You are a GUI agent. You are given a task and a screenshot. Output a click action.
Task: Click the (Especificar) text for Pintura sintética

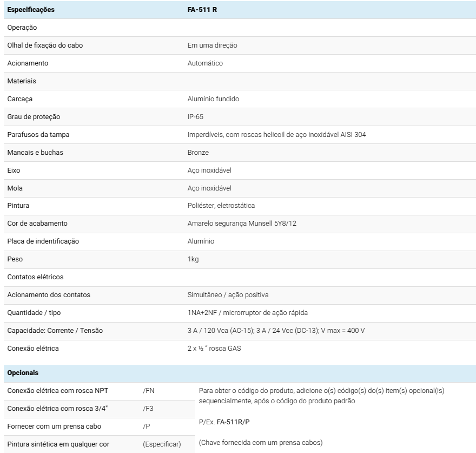tap(162, 444)
